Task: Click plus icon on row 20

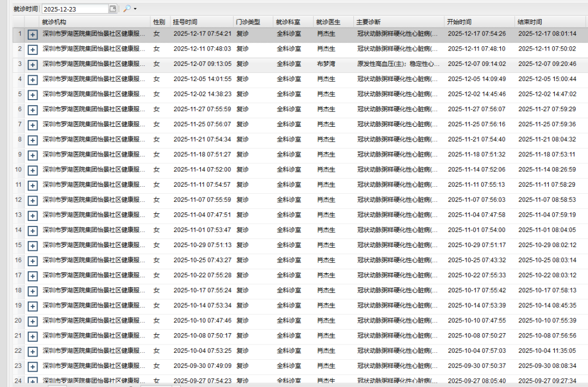Action: pos(33,321)
